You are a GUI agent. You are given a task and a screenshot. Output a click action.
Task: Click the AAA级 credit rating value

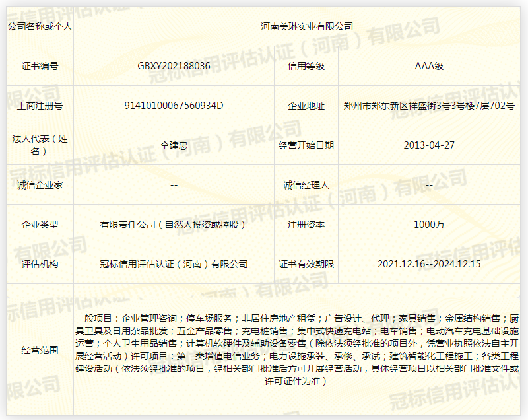click(x=429, y=66)
